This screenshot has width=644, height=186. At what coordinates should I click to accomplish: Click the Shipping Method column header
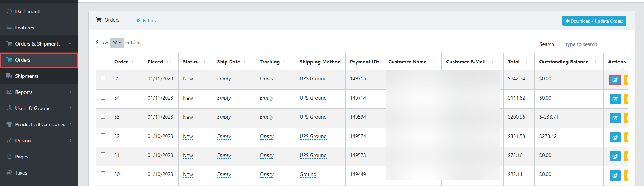click(320, 62)
